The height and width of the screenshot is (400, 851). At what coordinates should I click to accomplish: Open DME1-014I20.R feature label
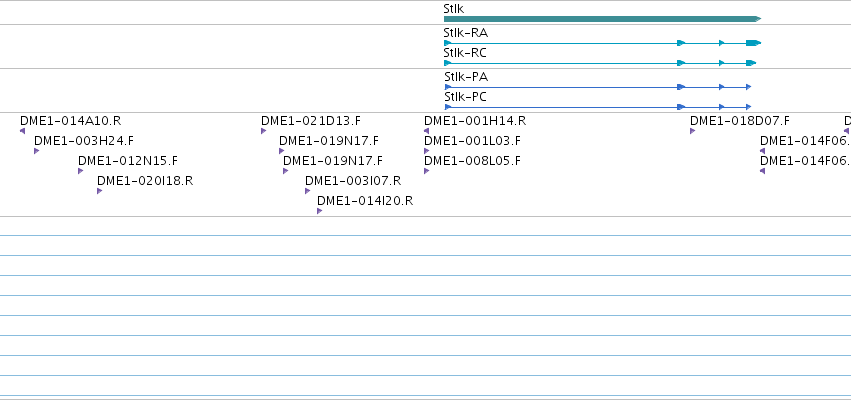[x=365, y=201]
